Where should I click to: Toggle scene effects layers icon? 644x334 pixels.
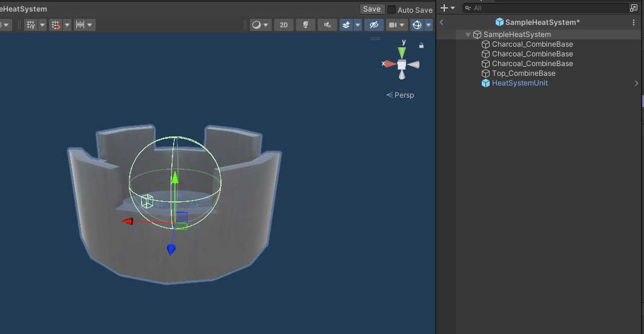pos(346,25)
